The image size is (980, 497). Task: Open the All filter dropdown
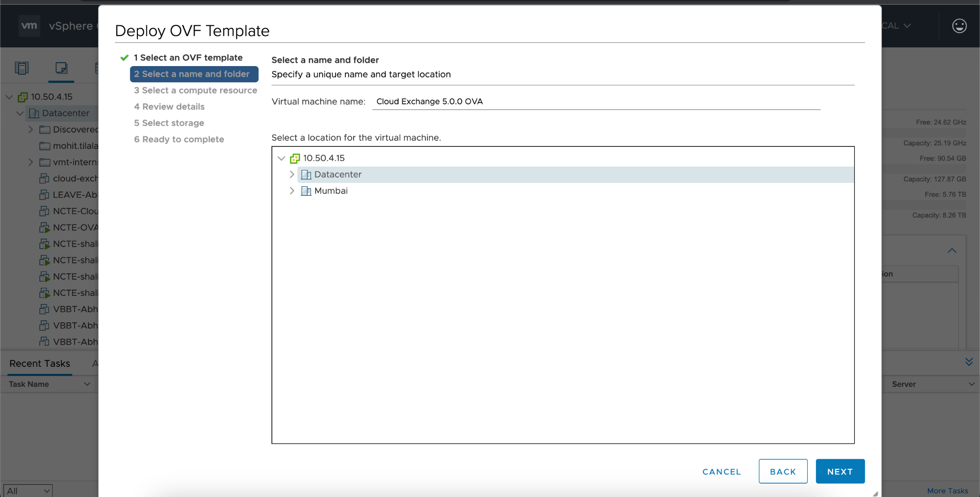[28, 491]
